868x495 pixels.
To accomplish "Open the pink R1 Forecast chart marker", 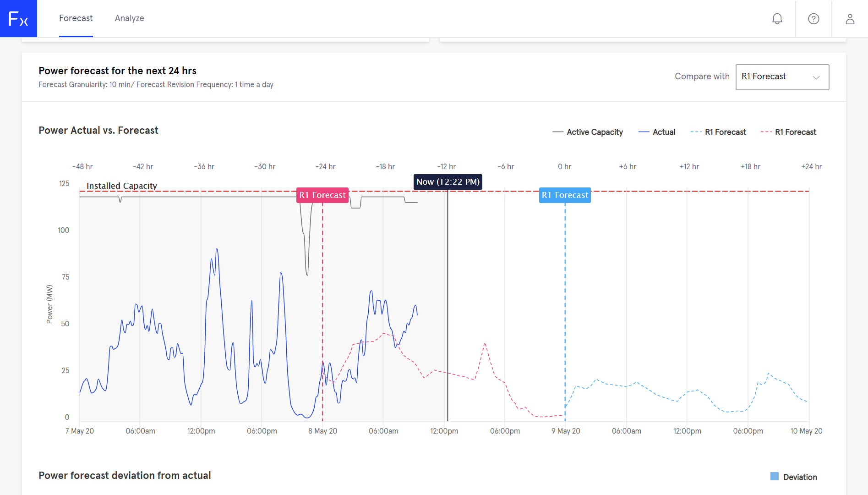I will (322, 195).
